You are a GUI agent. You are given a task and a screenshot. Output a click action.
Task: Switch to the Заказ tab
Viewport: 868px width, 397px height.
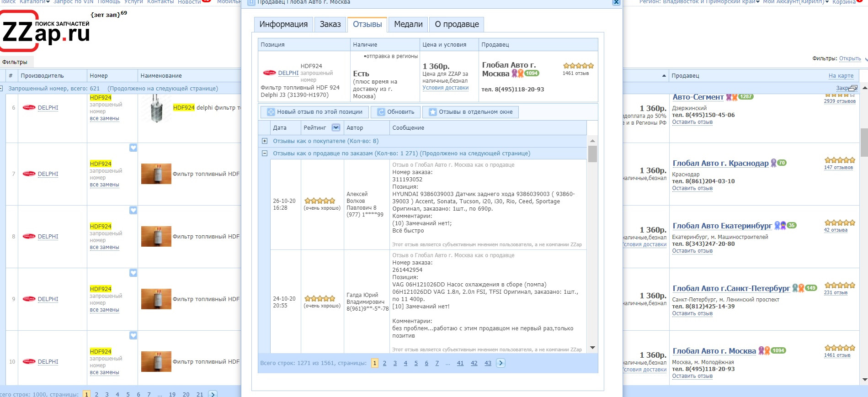point(330,24)
